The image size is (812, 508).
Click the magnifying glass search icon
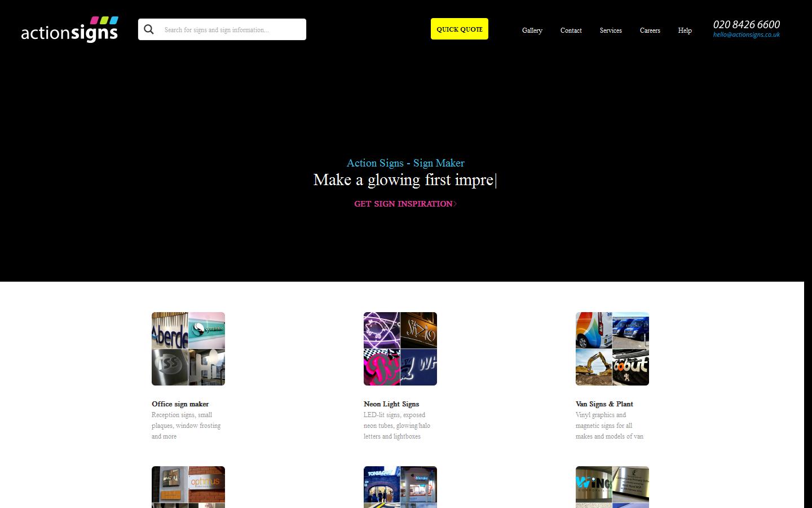(149, 29)
